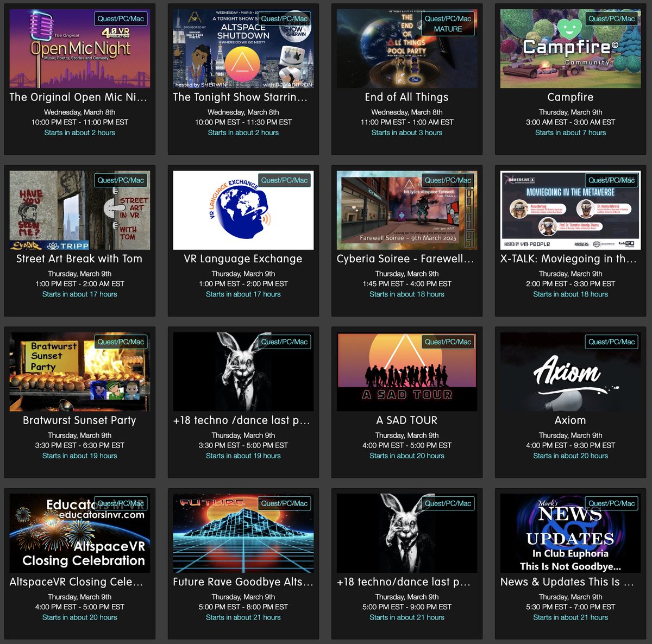Click the 'Future Rave Goodbye Alts...' title
The width and height of the screenshot is (652, 644).
(x=243, y=582)
